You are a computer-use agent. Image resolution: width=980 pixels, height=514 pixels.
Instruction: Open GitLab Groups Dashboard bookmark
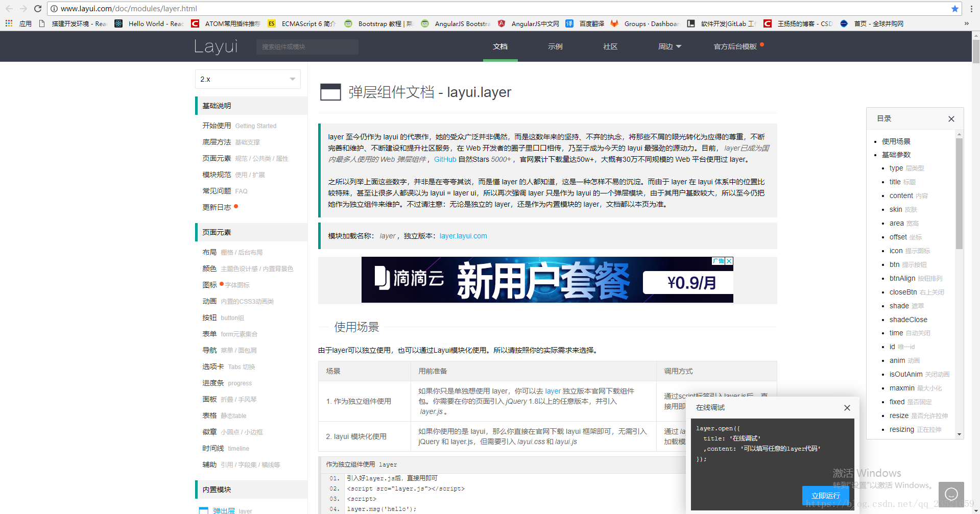click(645, 23)
